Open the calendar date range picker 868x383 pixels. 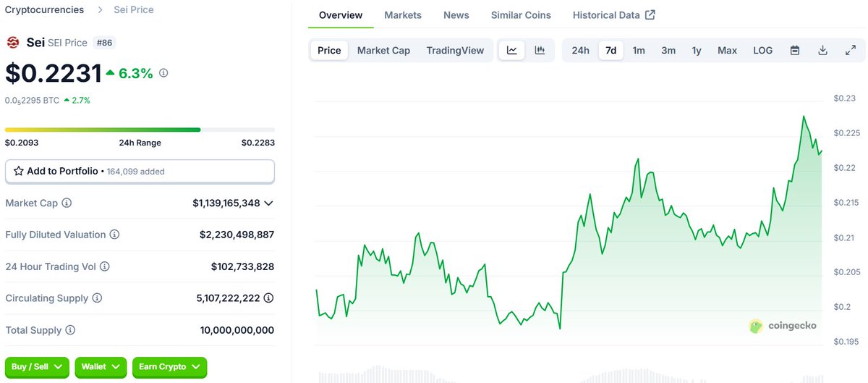click(795, 51)
